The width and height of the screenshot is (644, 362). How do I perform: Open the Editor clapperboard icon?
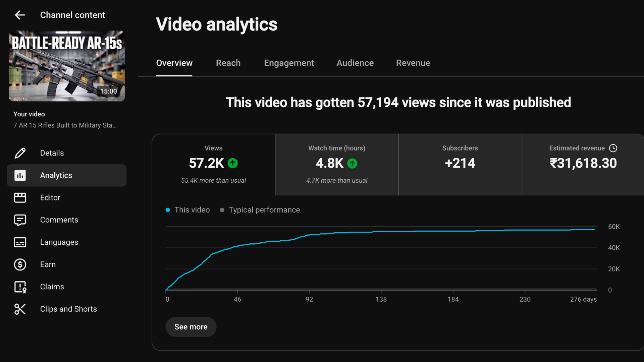(x=20, y=197)
